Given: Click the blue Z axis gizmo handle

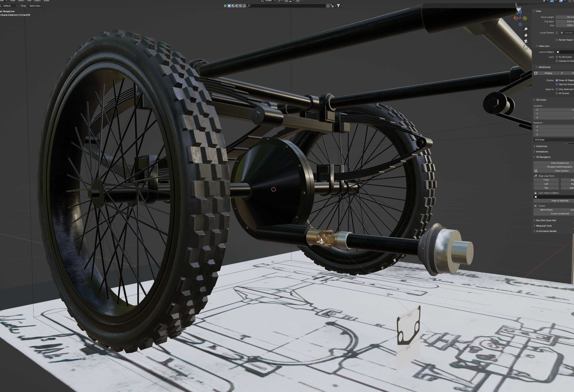Looking at the screenshot, I should [520, 12].
